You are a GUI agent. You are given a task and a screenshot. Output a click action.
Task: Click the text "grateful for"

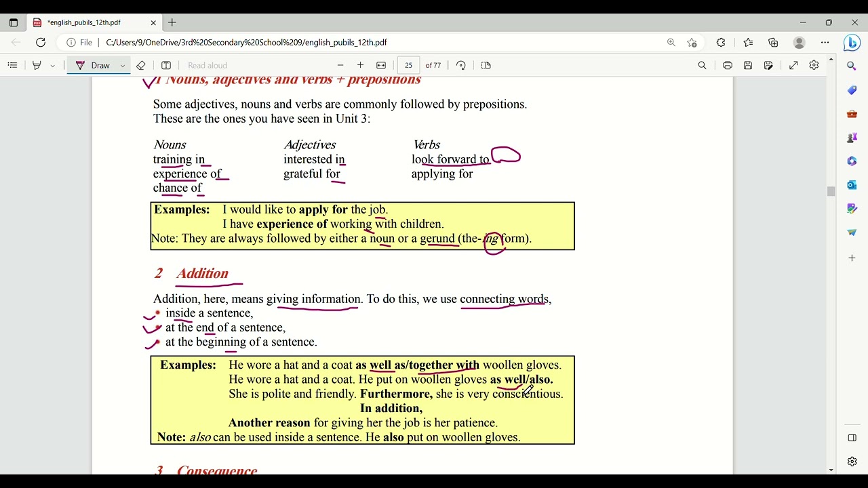click(312, 174)
